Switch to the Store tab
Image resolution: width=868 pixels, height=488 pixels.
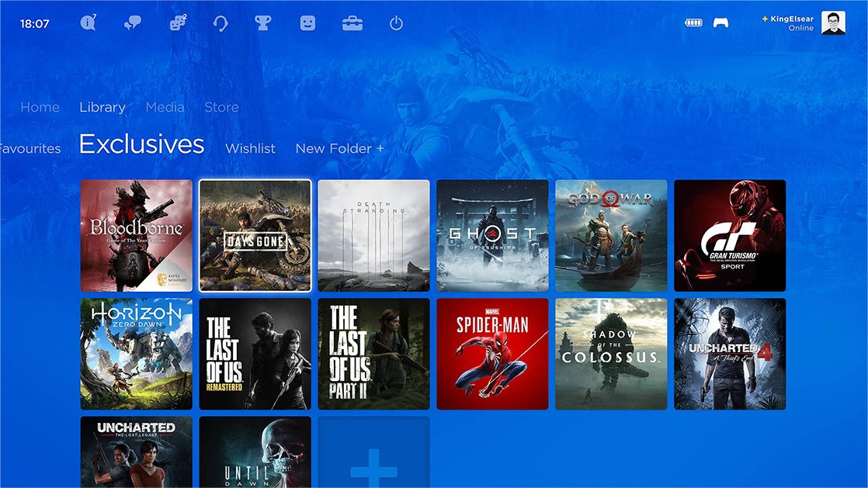coord(221,107)
